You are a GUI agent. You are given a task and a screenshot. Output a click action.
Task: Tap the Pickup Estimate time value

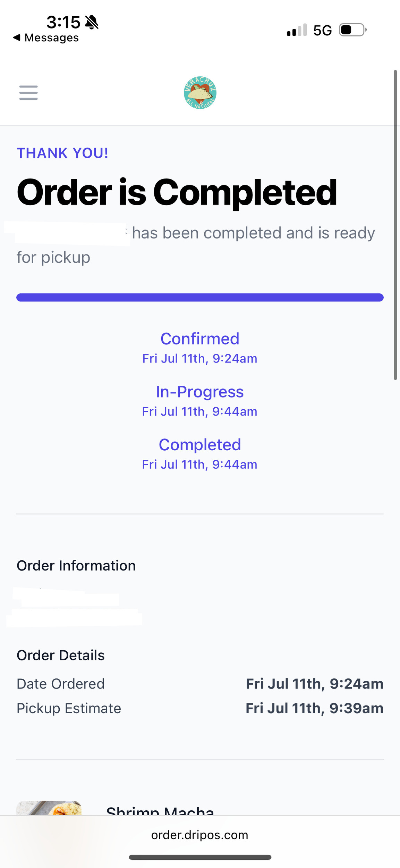click(315, 708)
